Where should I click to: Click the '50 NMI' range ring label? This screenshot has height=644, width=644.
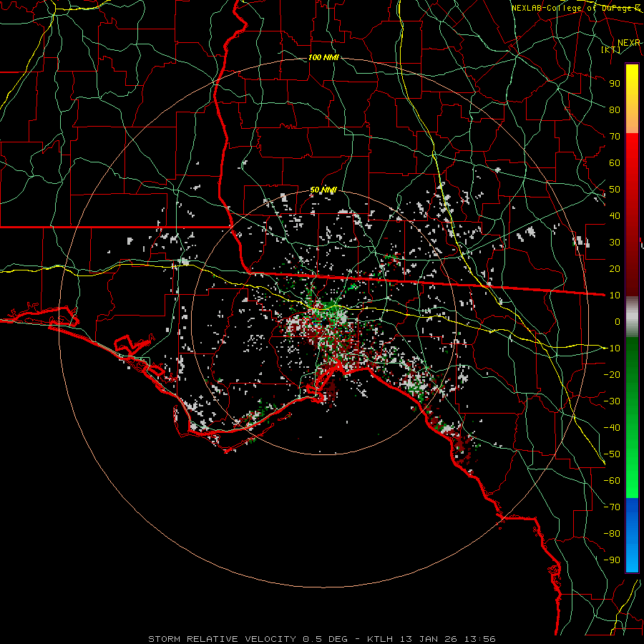323,190
